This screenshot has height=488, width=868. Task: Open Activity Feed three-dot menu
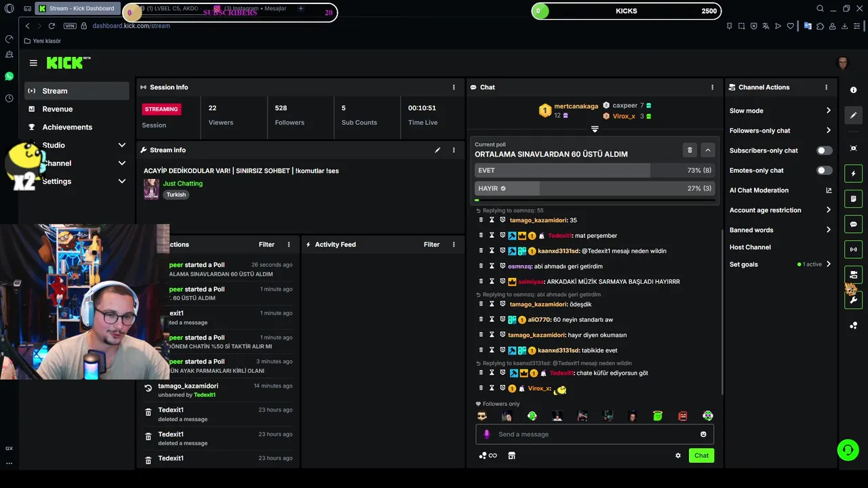pos(454,245)
